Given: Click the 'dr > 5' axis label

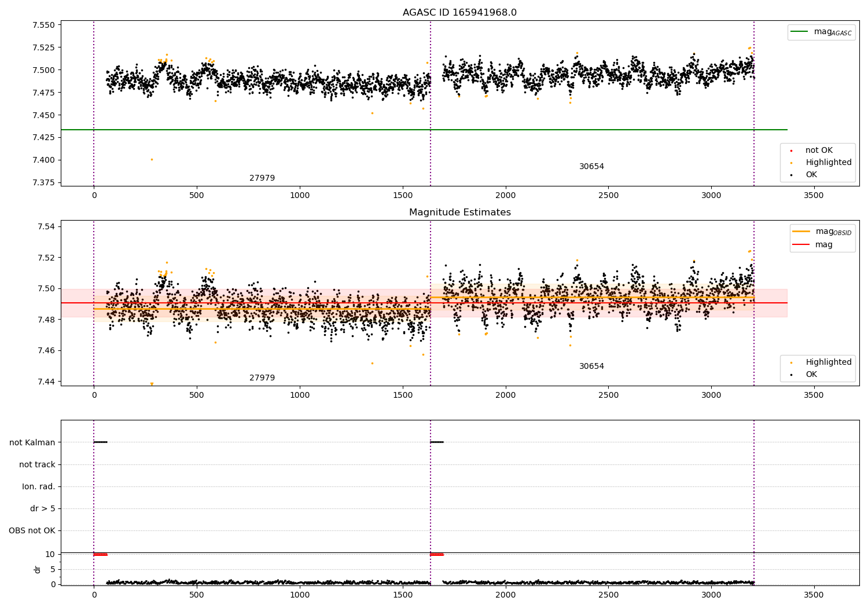Looking at the screenshot, I should tap(43, 508).
